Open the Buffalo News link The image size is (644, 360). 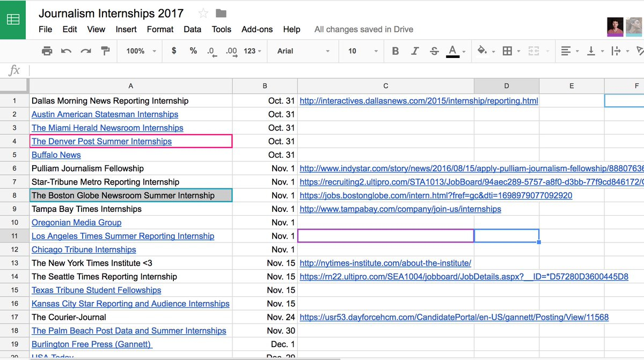point(56,155)
